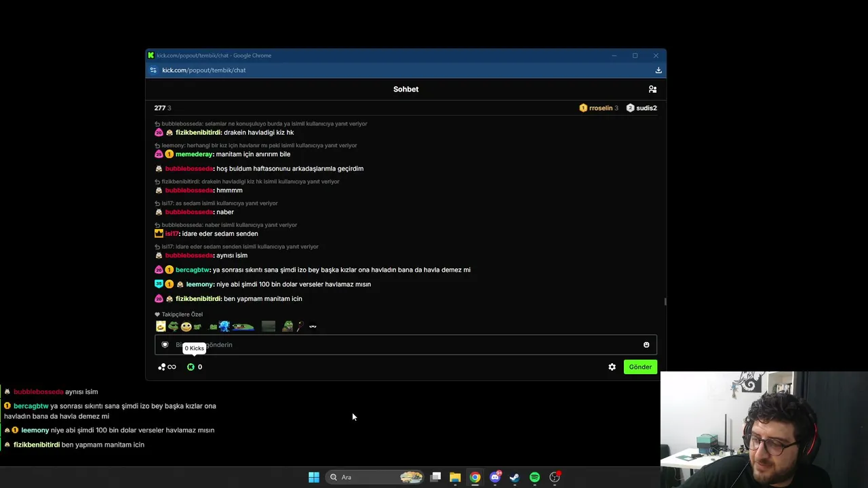
Task: Click leemony's teal 35 subscriber badge
Action: click(159, 284)
